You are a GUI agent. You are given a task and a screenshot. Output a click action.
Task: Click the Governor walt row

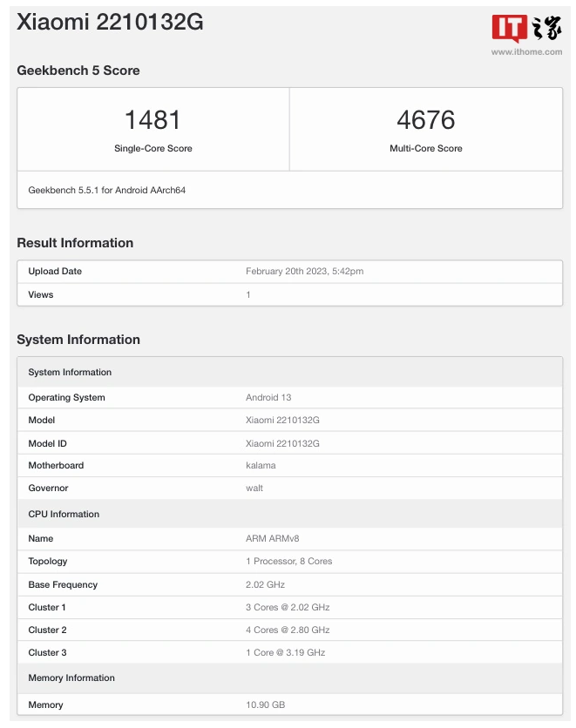290,488
